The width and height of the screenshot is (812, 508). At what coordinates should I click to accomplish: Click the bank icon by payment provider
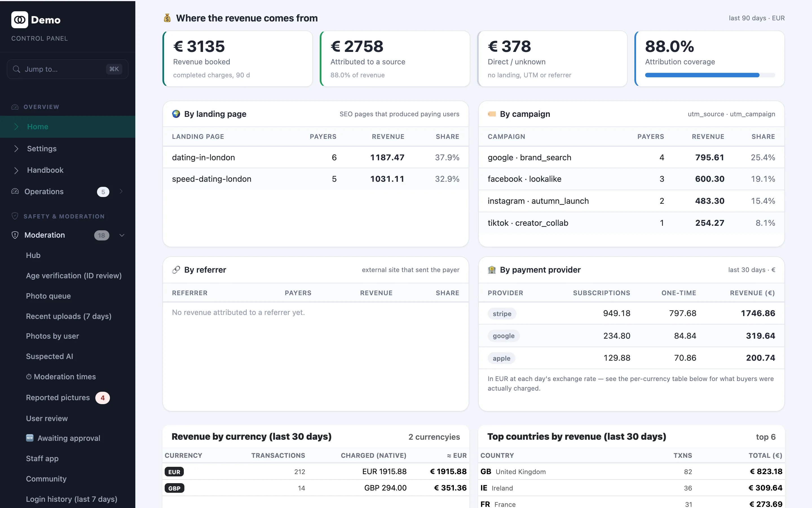click(492, 270)
